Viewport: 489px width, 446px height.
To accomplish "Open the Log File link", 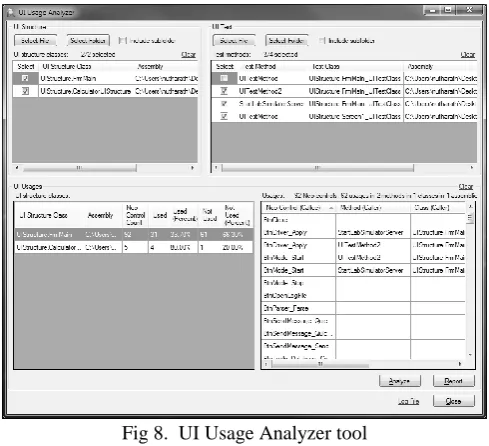I will pos(408,401).
